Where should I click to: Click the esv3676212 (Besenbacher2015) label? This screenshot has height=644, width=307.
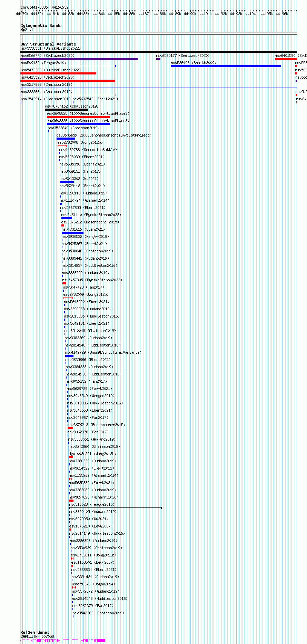(90, 222)
